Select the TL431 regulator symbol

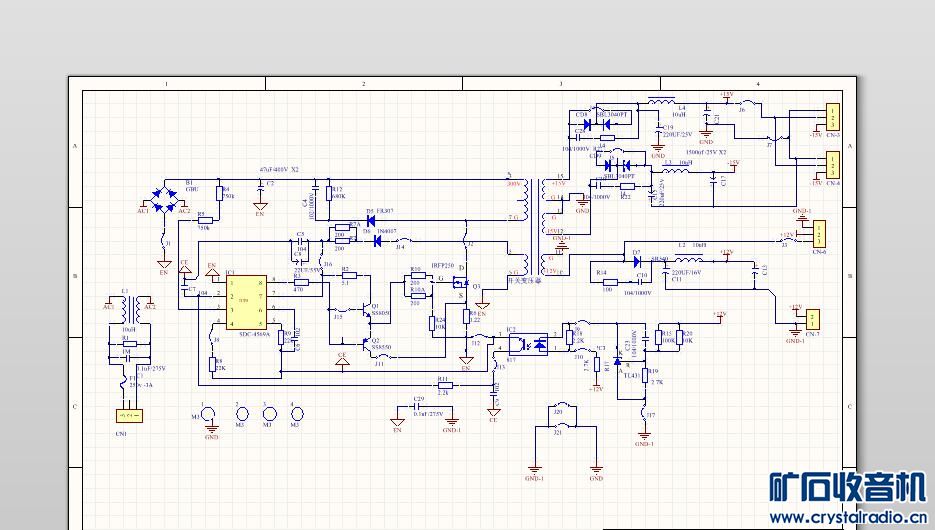pos(618,361)
